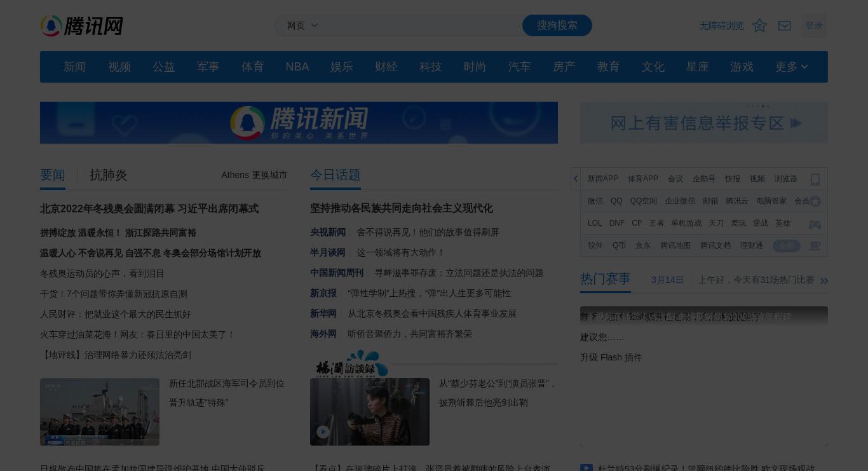Select 体育 navigation item
The height and width of the screenshot is (471, 868).
253,67
